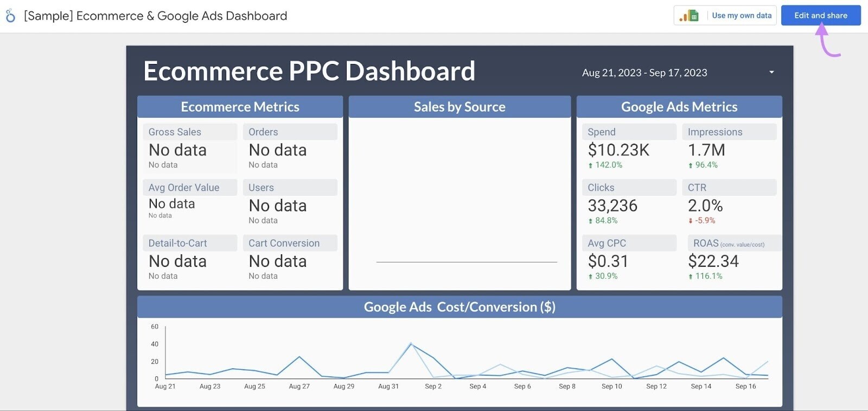Select the Google Ads Metrics header
Viewport: 868px width, 411px height.
(679, 107)
